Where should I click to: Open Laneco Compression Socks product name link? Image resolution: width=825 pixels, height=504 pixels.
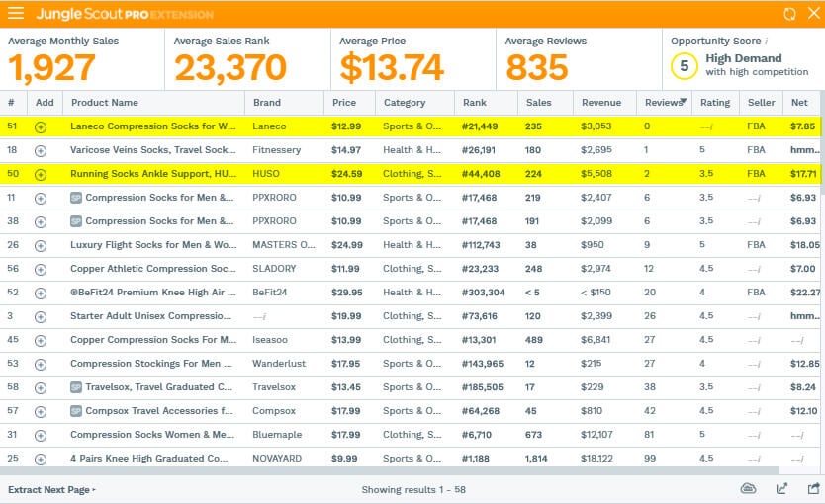pos(153,126)
